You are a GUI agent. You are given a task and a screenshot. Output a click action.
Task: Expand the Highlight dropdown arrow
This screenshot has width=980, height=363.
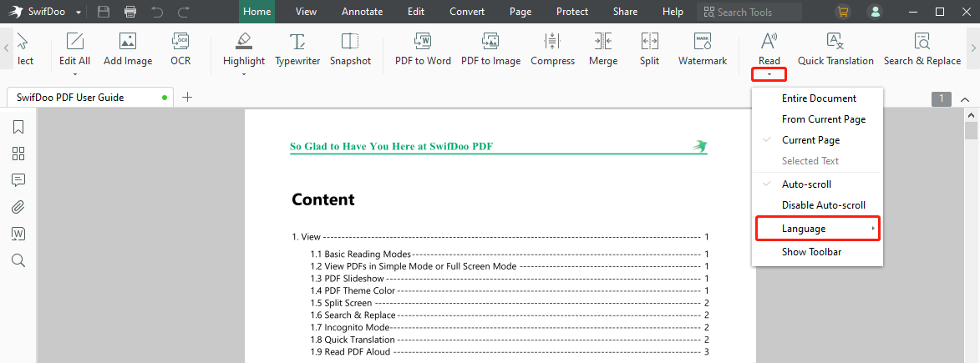click(x=244, y=74)
